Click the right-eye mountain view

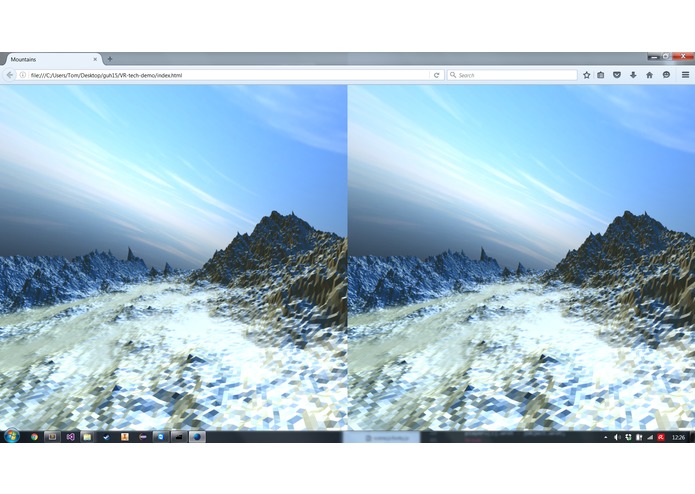click(521, 257)
